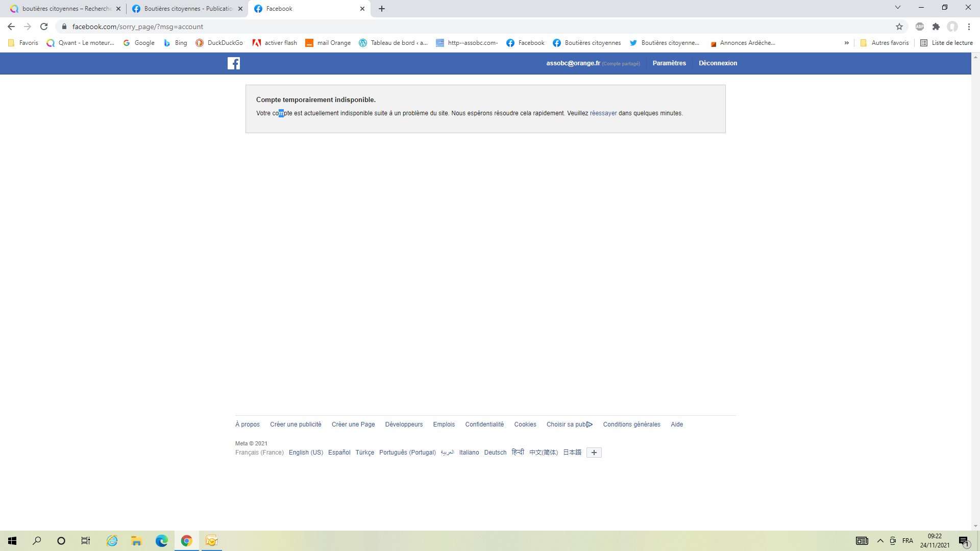Open tab search dropdown arrow
980x551 pixels.
coord(897,8)
